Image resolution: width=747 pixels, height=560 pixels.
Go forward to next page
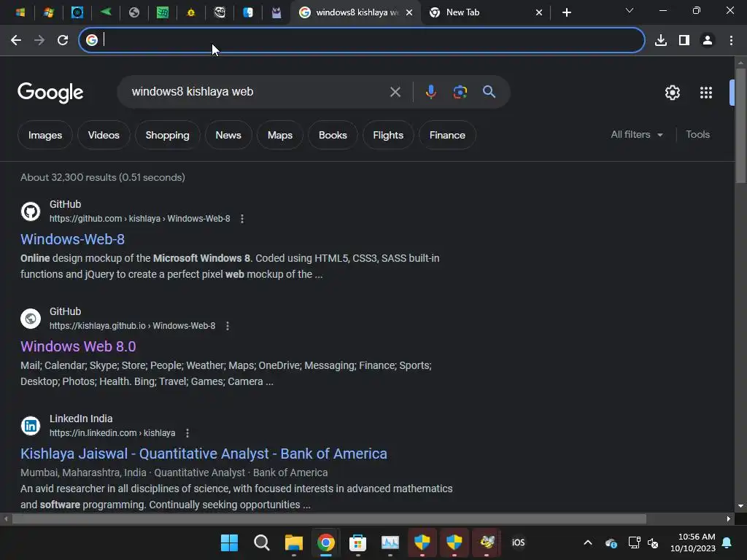[39, 40]
